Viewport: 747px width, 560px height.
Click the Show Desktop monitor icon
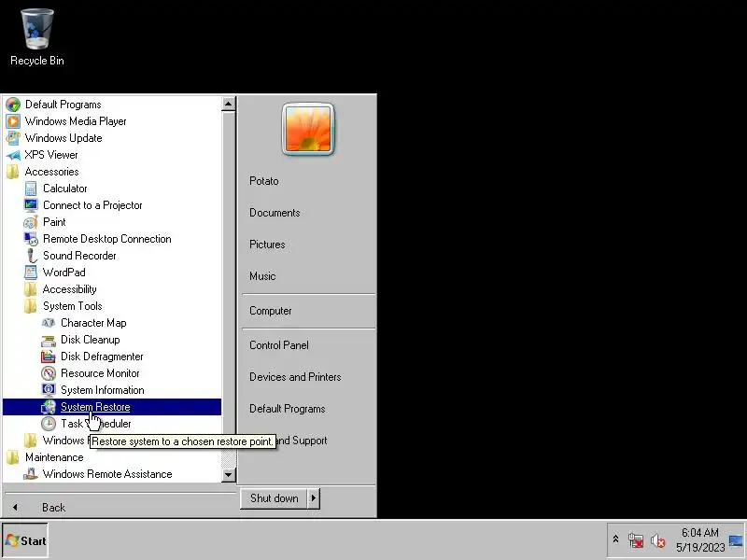tap(736, 541)
